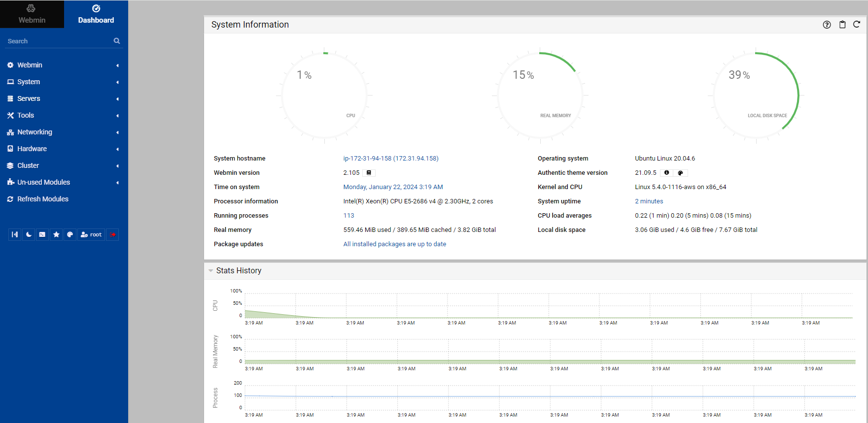868x423 pixels.
Task: Open Webmin version changelog icon next to 2.105
Action: coord(369,173)
